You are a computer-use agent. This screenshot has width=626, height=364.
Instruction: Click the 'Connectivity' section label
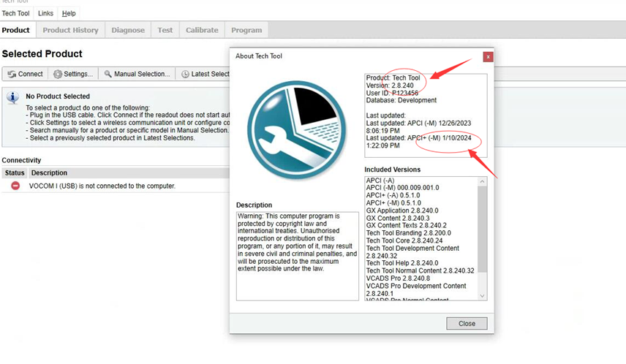[x=21, y=160]
